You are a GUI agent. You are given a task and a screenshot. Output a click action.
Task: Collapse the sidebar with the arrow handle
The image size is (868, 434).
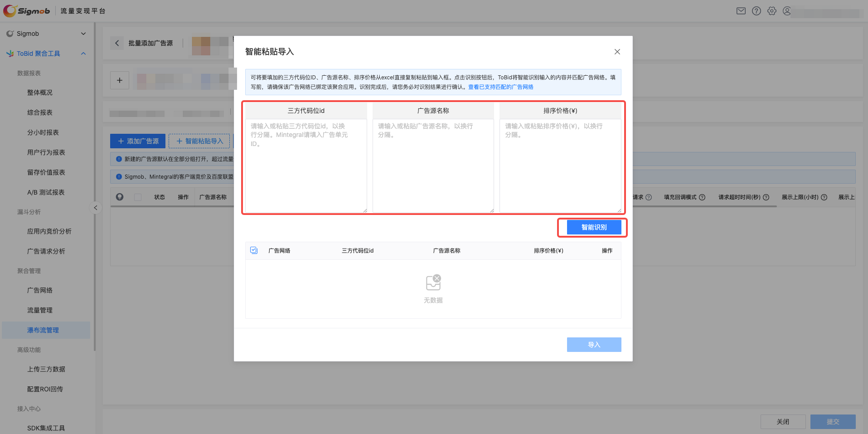point(95,208)
